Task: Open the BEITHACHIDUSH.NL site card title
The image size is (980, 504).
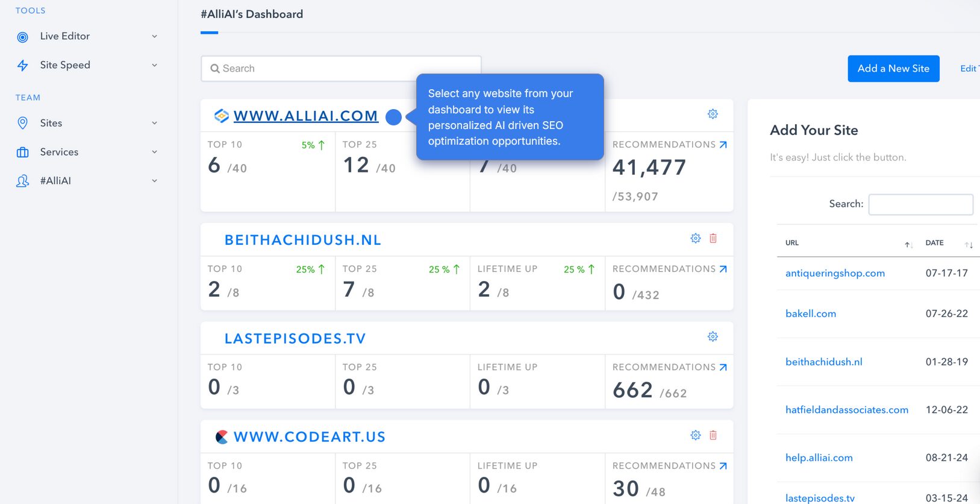Action: [303, 240]
